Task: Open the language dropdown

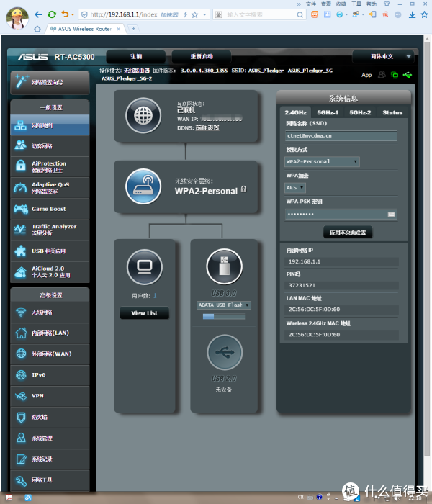Action: (383, 57)
